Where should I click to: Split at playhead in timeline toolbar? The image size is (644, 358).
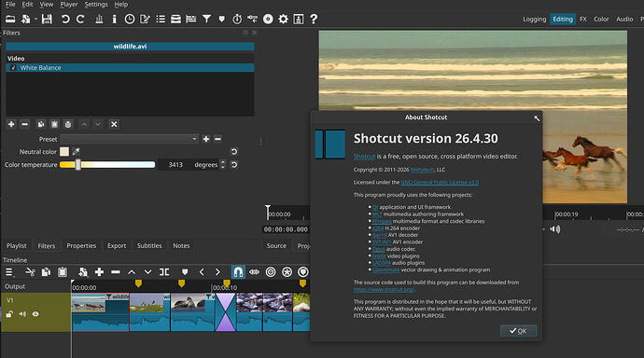(x=164, y=272)
